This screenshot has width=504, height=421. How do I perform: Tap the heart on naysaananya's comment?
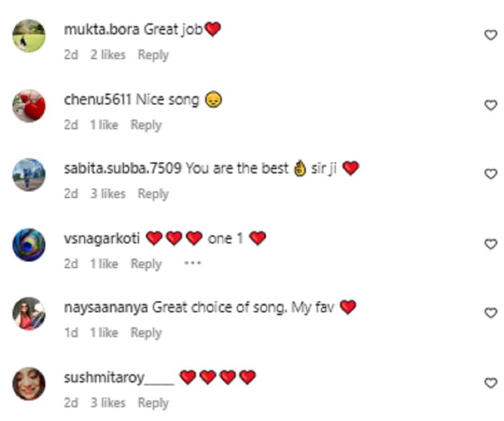click(491, 313)
